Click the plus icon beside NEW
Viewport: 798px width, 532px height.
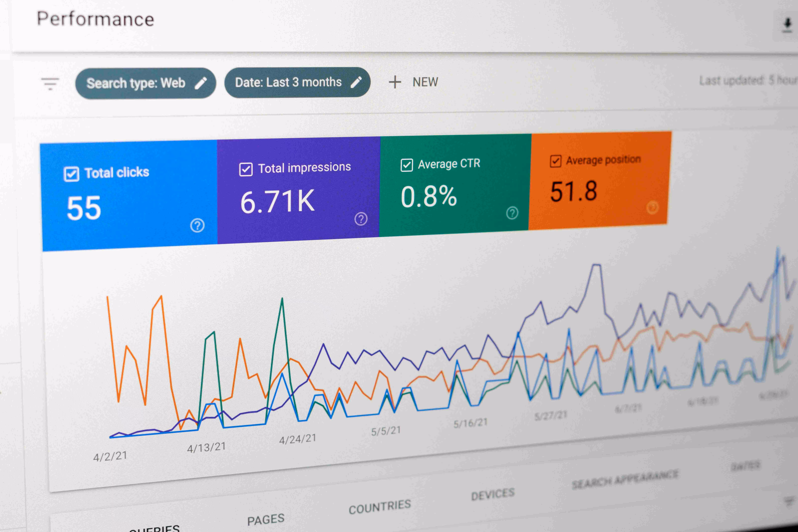[395, 82]
